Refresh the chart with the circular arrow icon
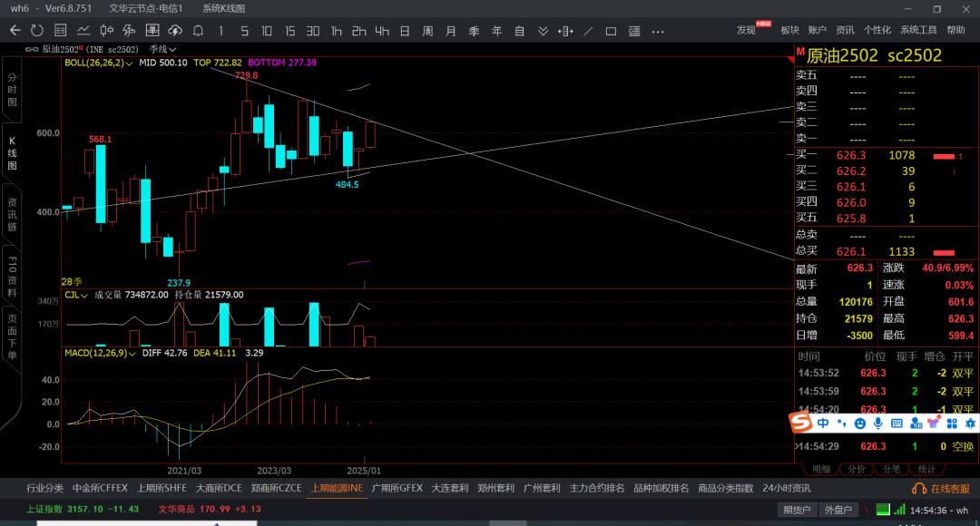 coord(37,31)
